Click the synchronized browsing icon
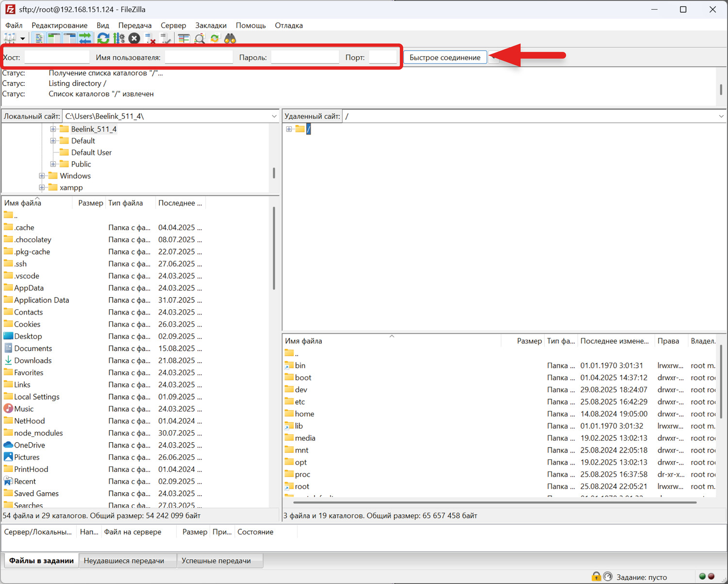This screenshot has height=584, width=728. 215,38
